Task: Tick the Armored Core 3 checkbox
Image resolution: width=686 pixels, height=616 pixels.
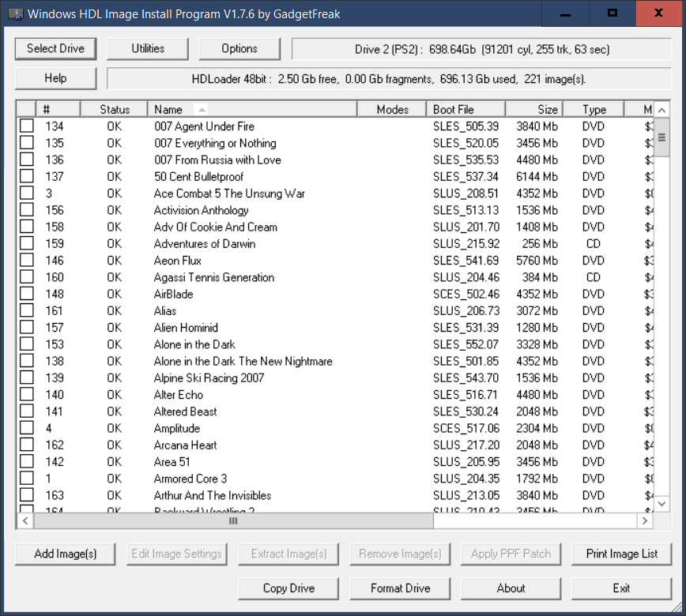Action: pos(27,479)
